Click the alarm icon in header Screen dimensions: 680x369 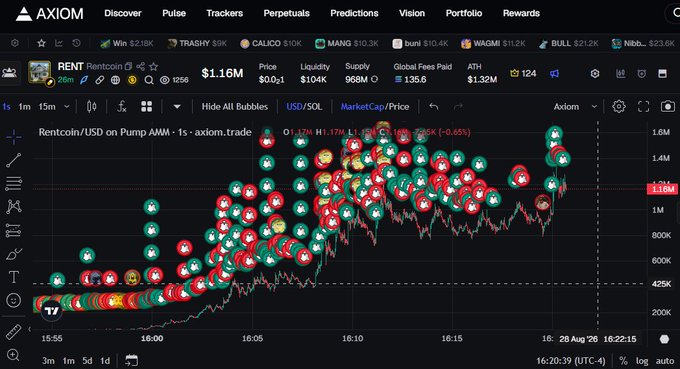pyautogui.click(x=642, y=74)
